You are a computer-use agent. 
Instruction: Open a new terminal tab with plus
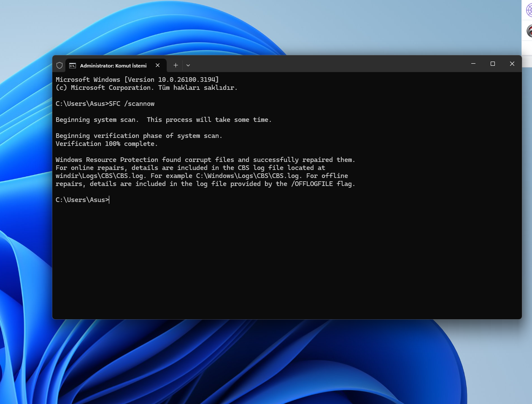click(176, 65)
